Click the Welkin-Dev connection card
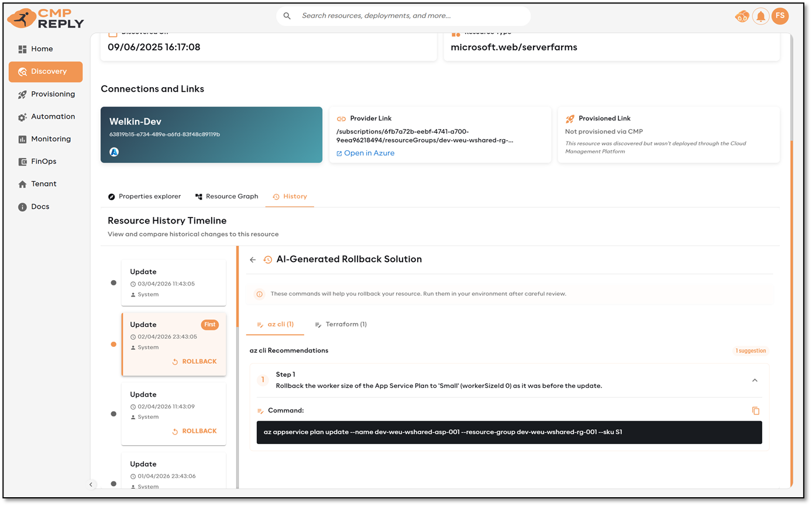This screenshot has width=812, height=506. click(x=211, y=135)
